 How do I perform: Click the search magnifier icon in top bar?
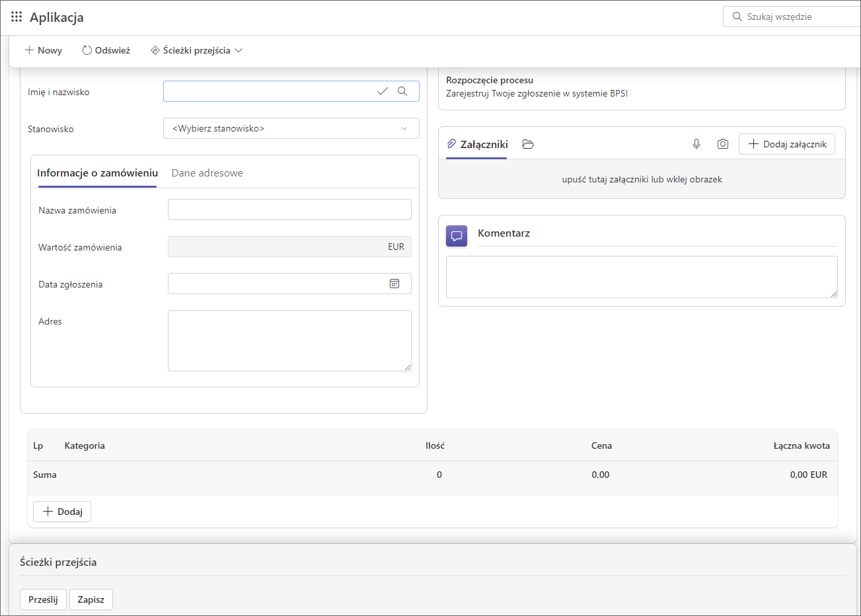737,17
